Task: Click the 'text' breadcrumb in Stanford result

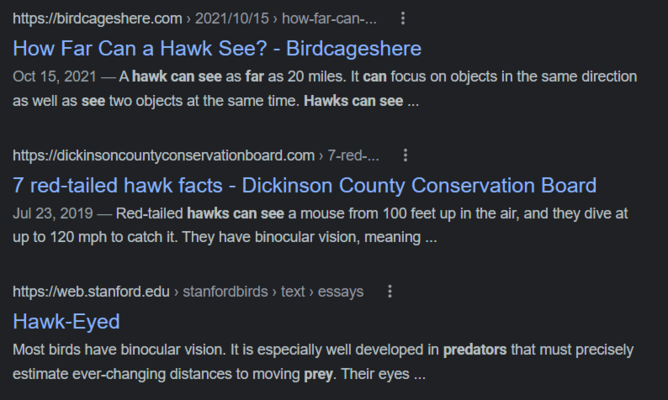Action: point(293,292)
